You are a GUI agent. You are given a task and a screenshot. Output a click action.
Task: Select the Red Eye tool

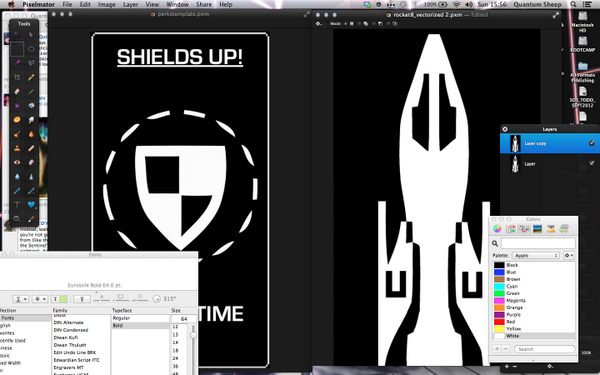pos(17,162)
